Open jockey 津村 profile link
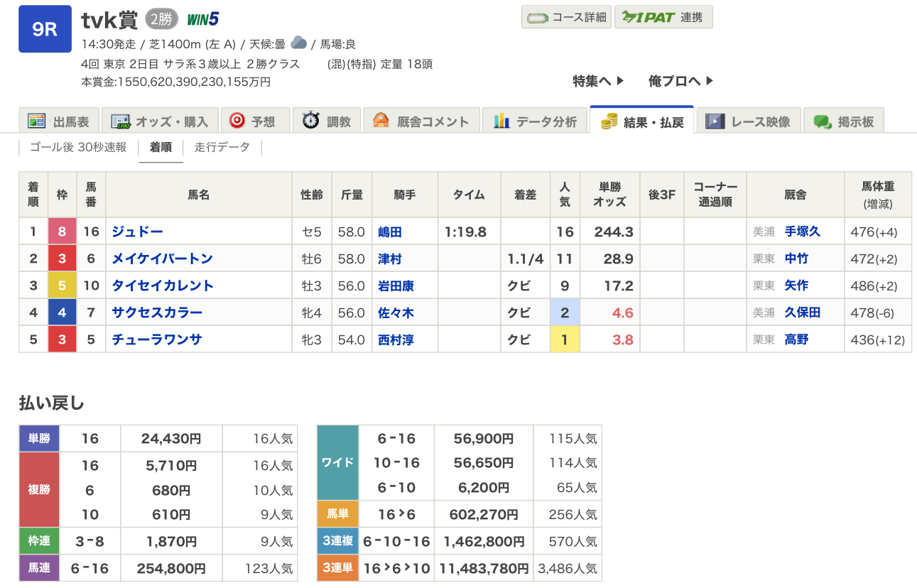The height and width of the screenshot is (588, 917). (x=391, y=258)
